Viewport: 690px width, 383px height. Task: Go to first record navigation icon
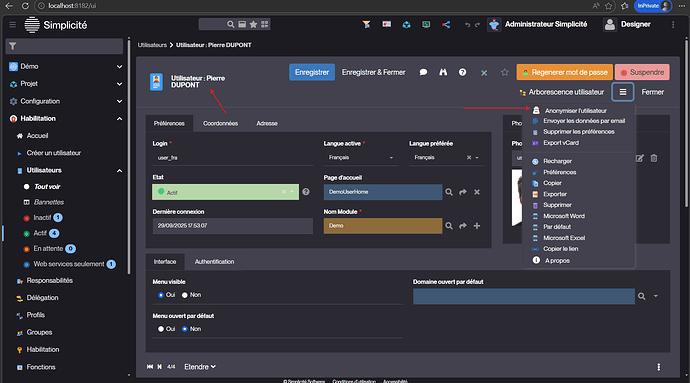tap(150, 367)
